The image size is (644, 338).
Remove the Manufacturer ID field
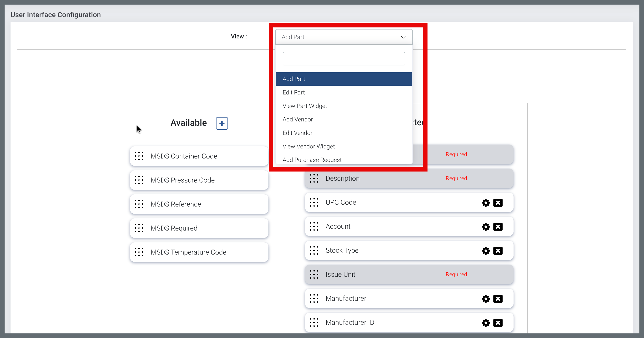498,322
